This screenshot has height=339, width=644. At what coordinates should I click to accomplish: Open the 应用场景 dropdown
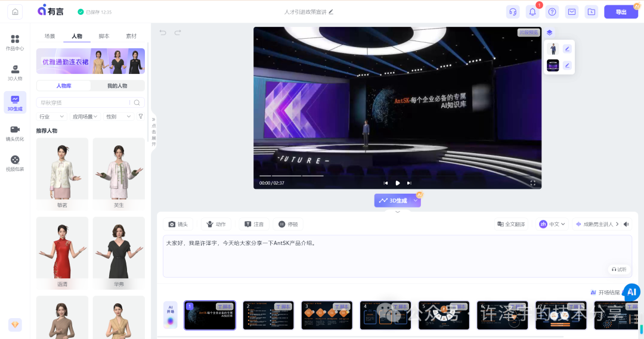point(85,117)
